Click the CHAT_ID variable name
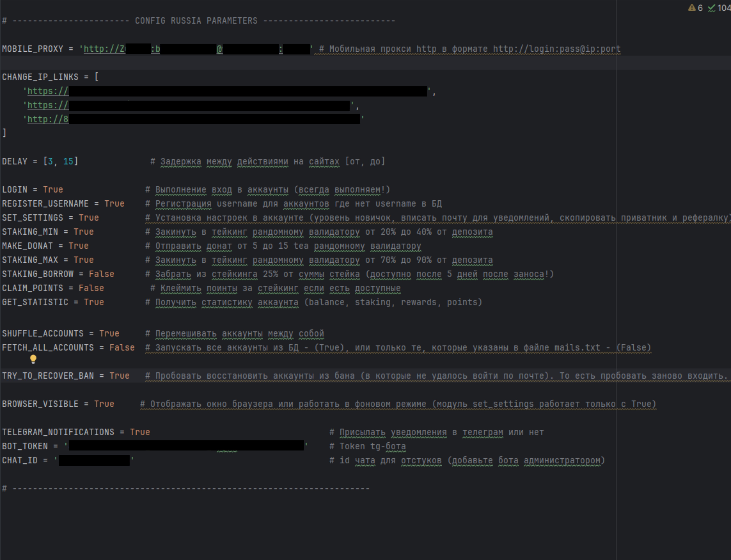The height and width of the screenshot is (560, 731). pyautogui.click(x=20, y=460)
